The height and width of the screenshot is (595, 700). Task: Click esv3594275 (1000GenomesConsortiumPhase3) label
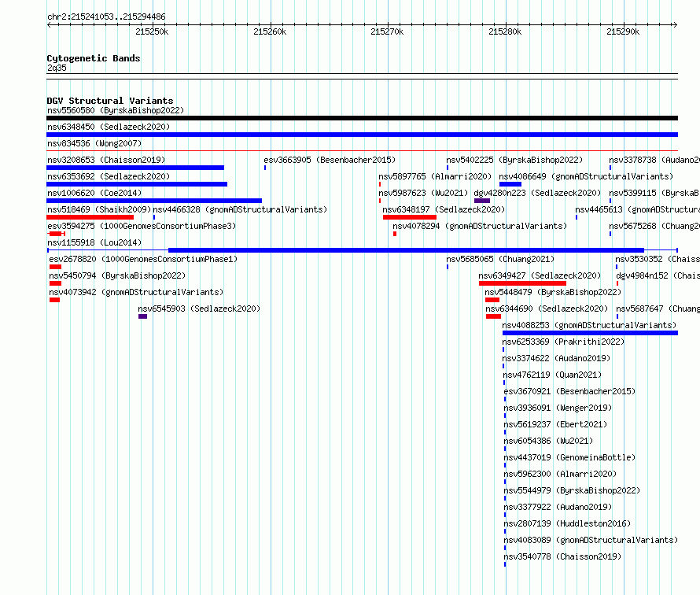point(142,226)
